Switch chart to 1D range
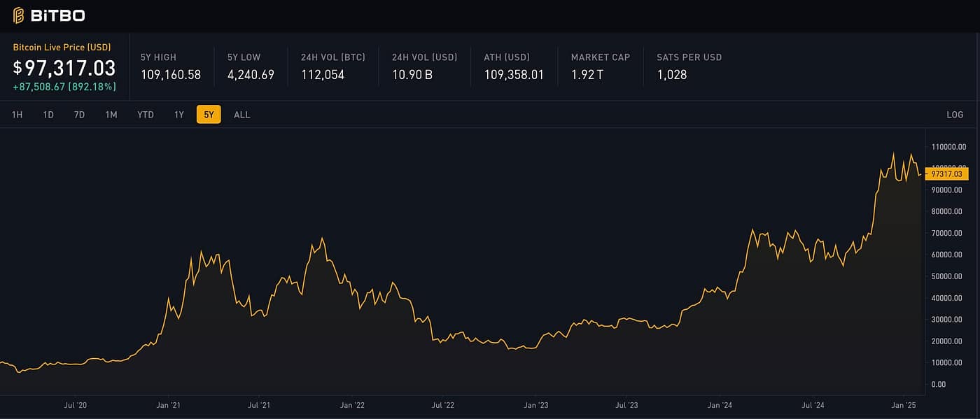 point(48,115)
